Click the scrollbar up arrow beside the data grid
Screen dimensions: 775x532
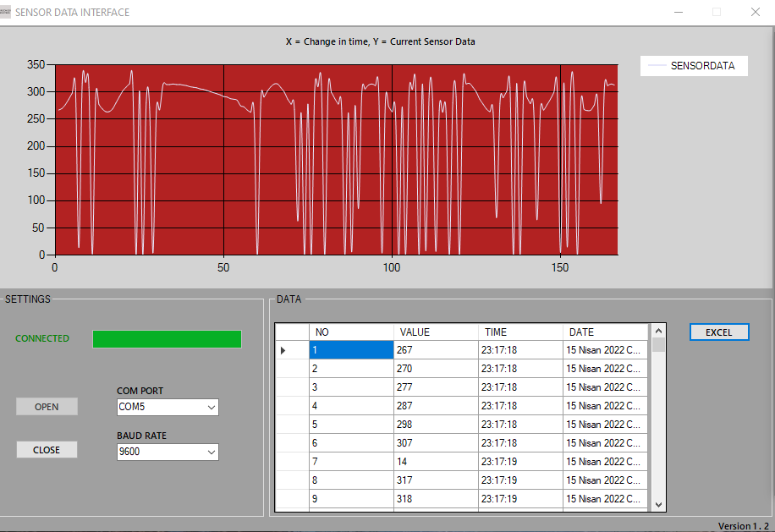[658, 330]
